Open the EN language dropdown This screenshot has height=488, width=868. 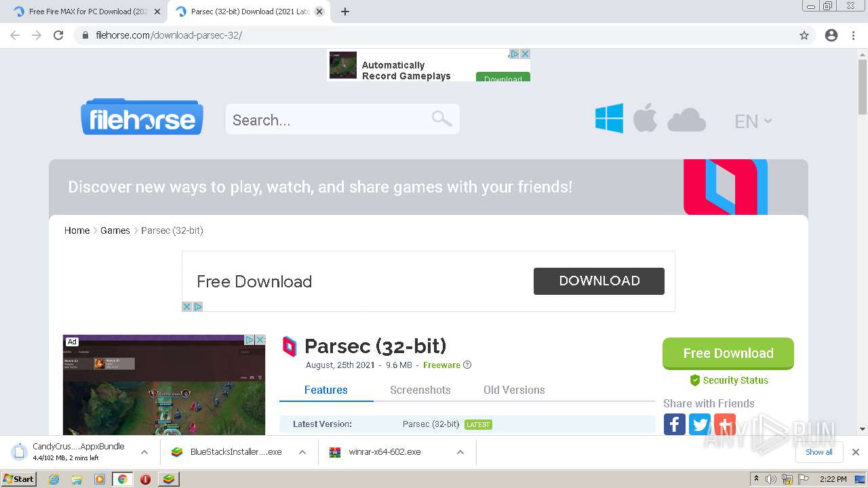click(753, 121)
